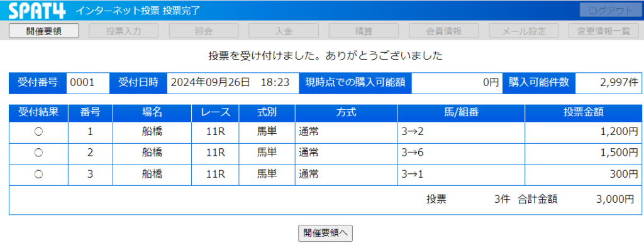Screen dimensions: 644x243
Task: Click the ○ result in row 3→6
Action: 38,153
